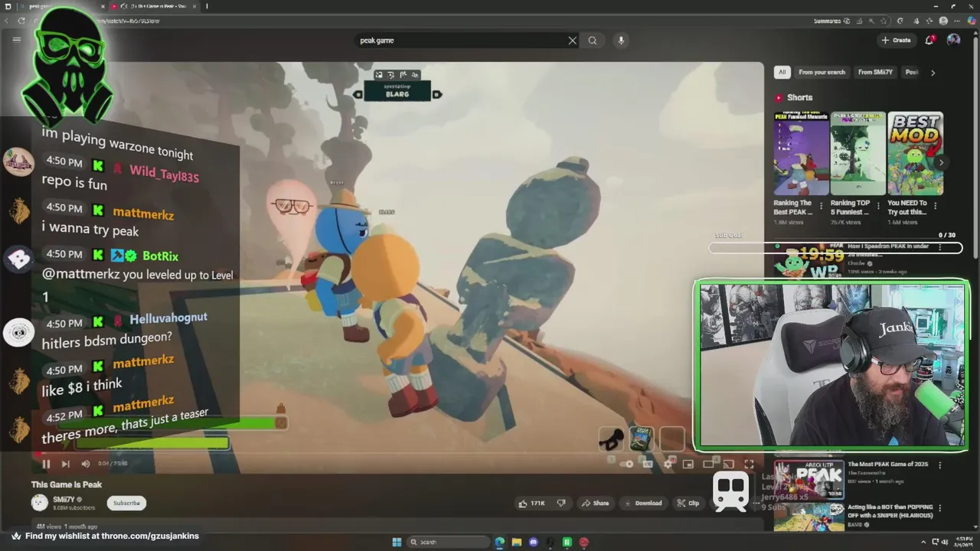Open options for 'Ranking TOP 5 Funniest' short

pos(878,206)
